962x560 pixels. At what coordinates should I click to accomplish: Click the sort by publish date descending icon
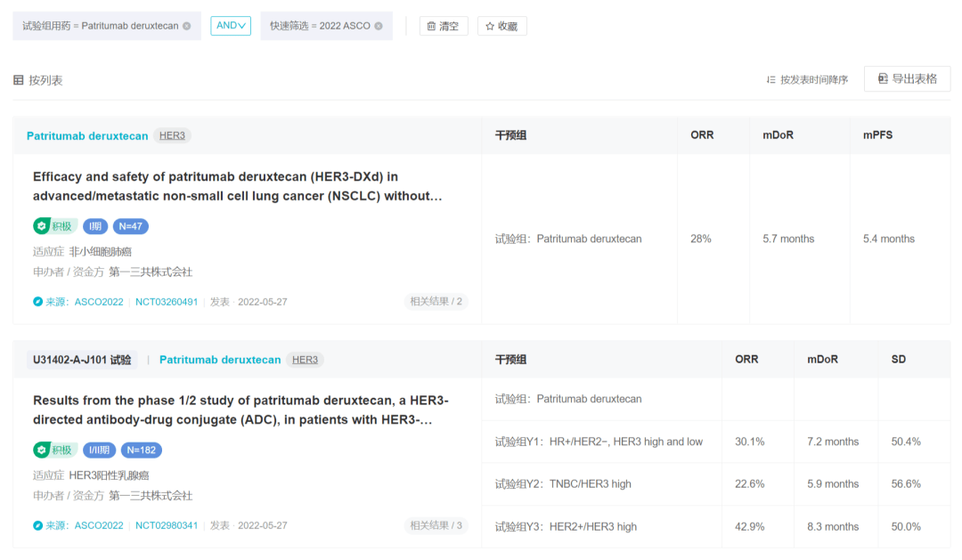click(x=773, y=78)
